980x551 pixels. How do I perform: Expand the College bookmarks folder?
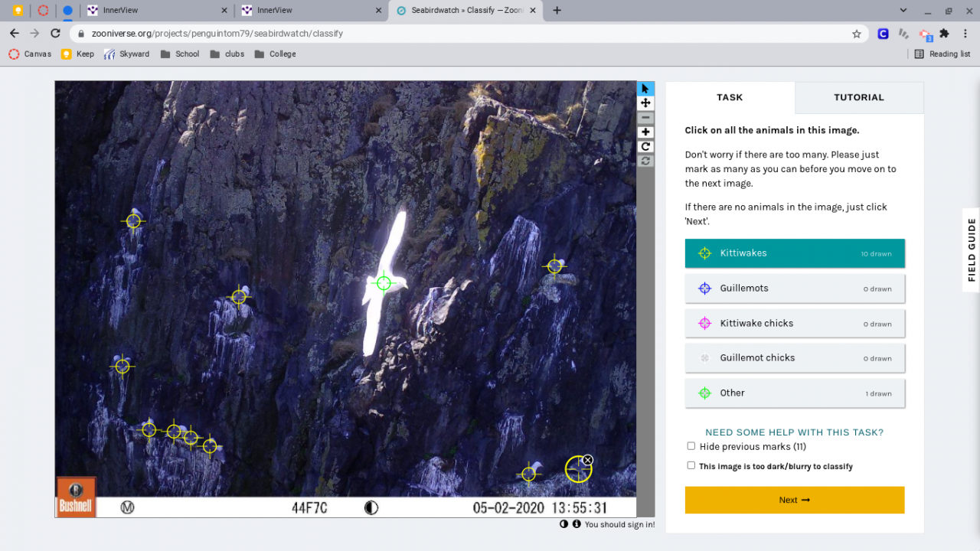[x=275, y=54]
